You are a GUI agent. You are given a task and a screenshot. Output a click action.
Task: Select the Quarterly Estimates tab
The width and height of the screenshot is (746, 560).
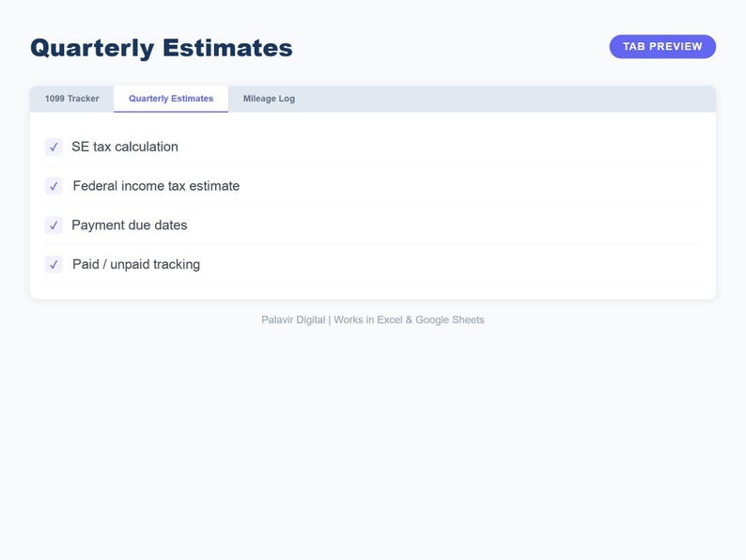tap(171, 99)
